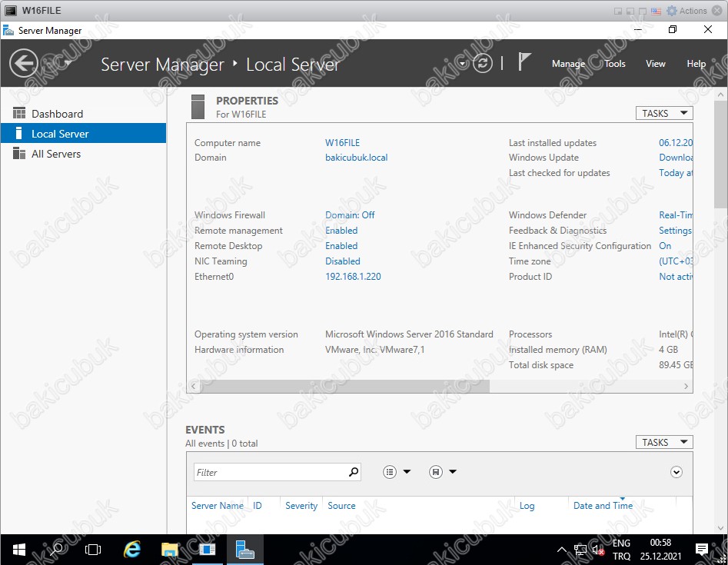
Task: Click the Feedback & Diagnostics Settings link
Action: pos(675,231)
